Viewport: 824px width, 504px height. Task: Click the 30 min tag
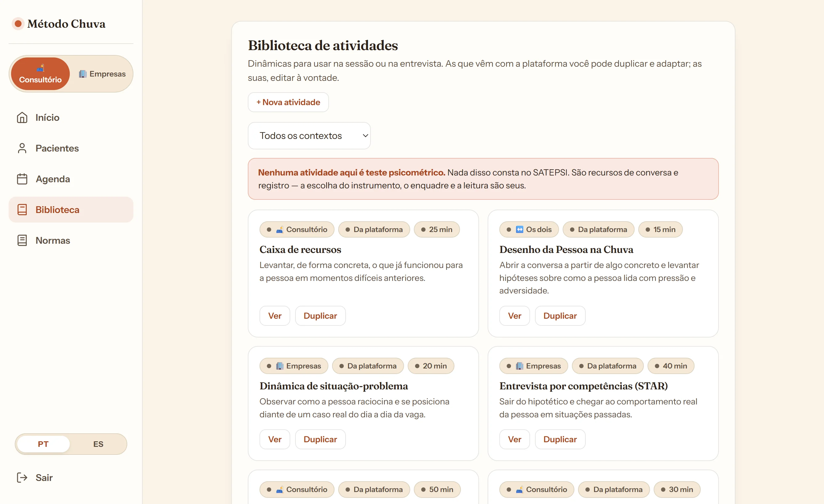[x=677, y=490]
